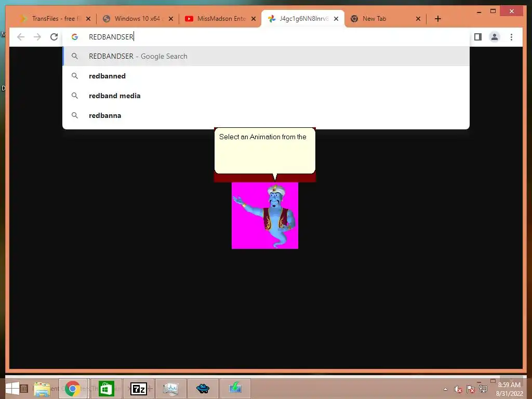Click the Chrome taskbar icon

[73, 389]
